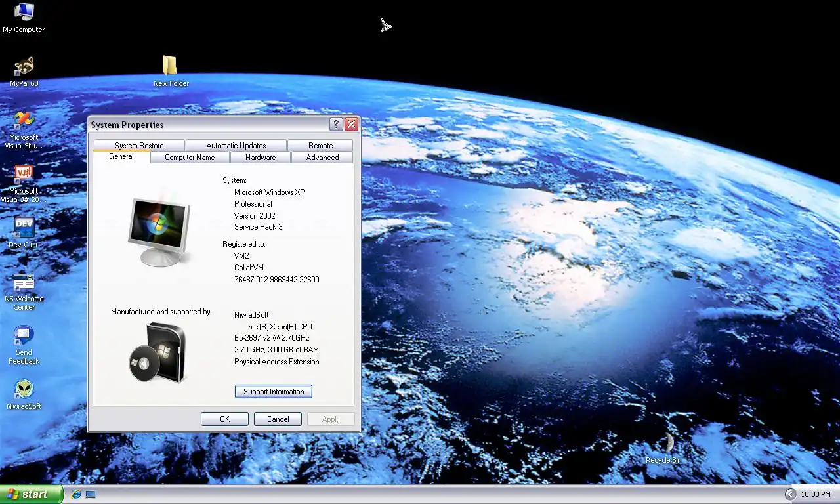Click the 'VM2' registered user text
840x504 pixels.
241,256
